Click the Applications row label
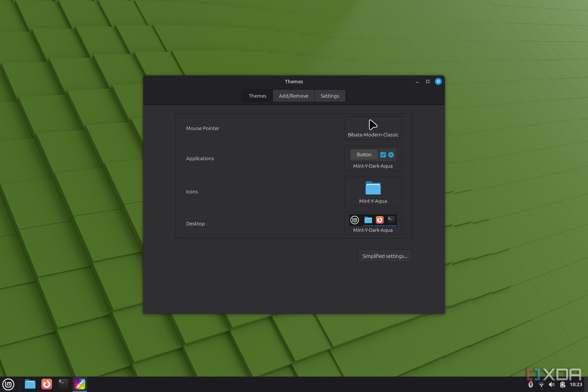Viewport: 588px width, 392px height. [200, 158]
